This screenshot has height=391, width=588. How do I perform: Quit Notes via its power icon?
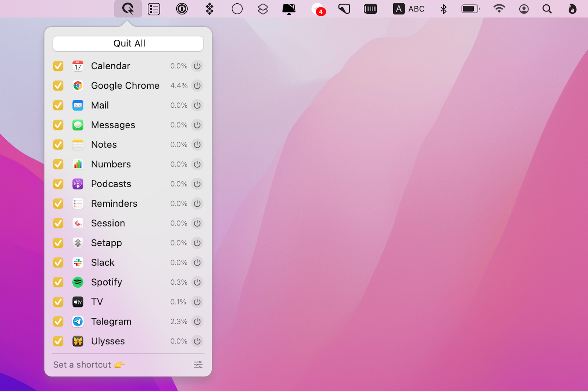tap(197, 145)
